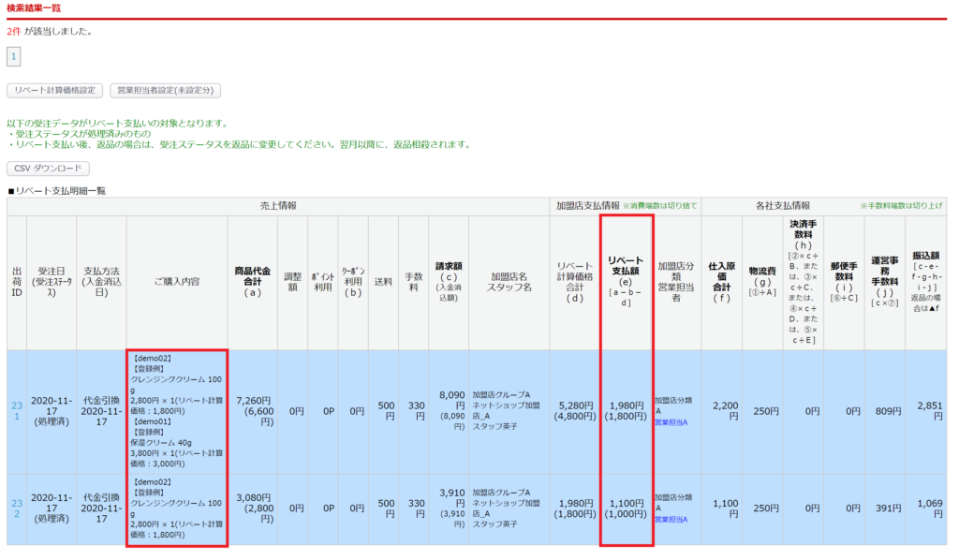Image resolution: width=959 pixels, height=560 pixels.
Task: Open shipment ID 231 link
Action: (16, 411)
